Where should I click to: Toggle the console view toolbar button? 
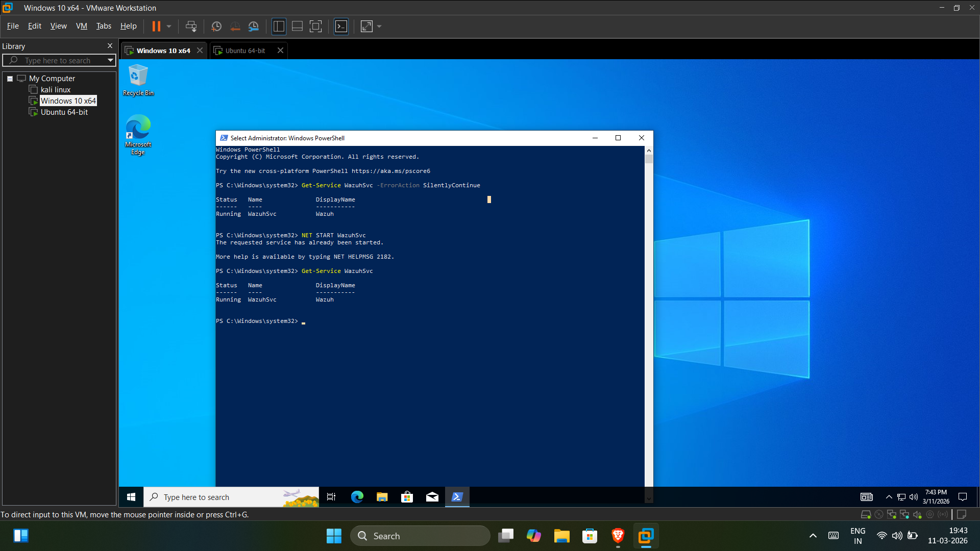(341, 26)
